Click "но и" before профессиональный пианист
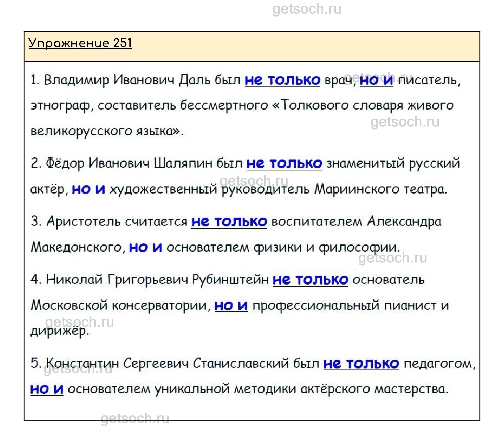Screen dimensions: 504x438 point(231,305)
